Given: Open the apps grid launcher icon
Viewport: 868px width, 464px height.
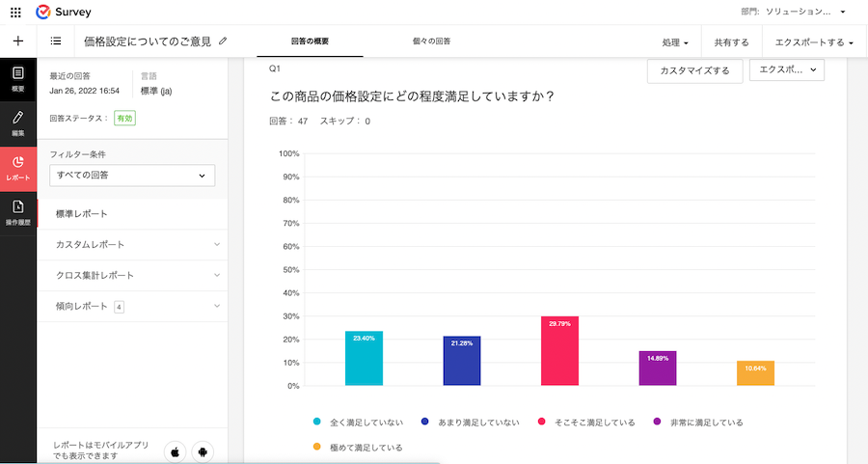Looking at the screenshot, I should [16, 13].
